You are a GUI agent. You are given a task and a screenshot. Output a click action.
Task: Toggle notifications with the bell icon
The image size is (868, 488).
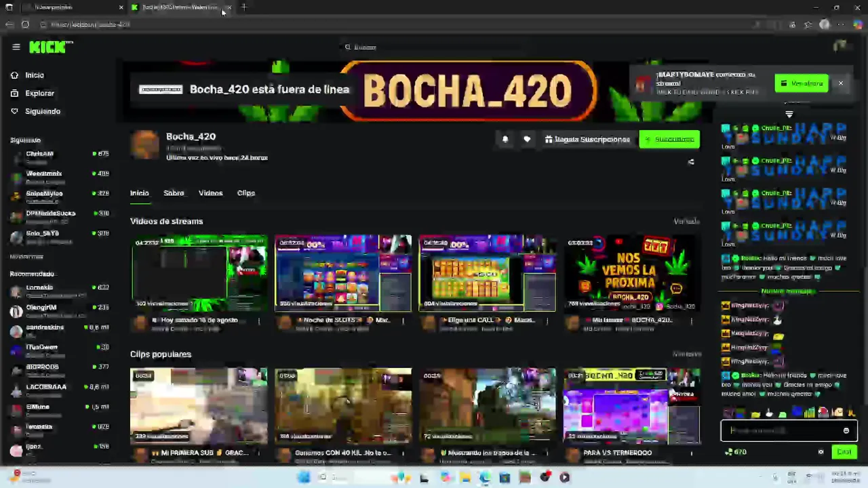coord(505,139)
